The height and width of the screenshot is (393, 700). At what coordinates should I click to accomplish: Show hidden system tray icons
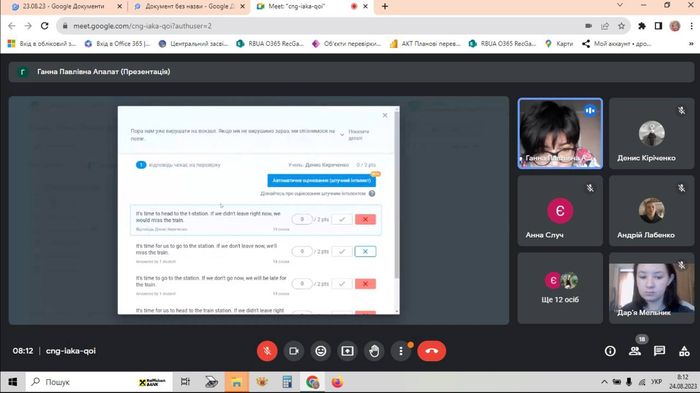tap(604, 382)
